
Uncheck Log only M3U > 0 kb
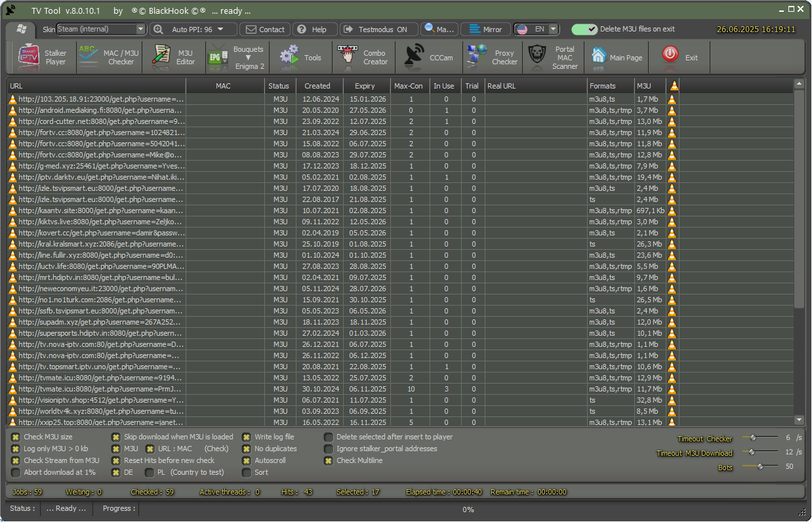16,449
